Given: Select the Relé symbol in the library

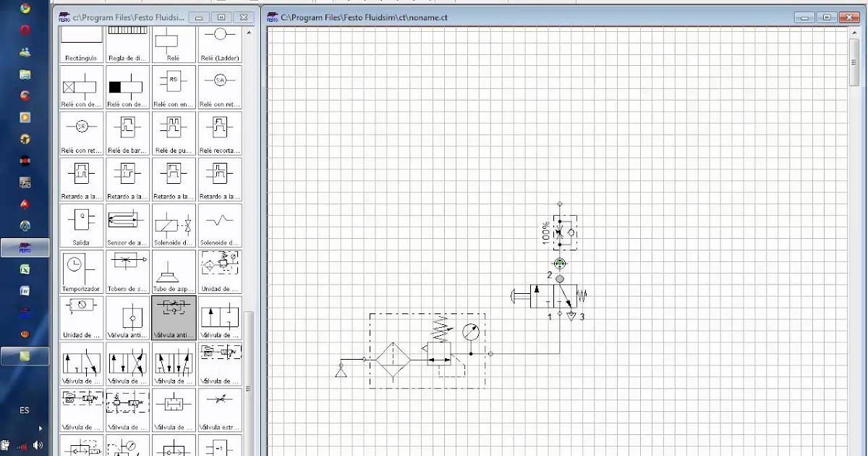Looking at the screenshot, I should pyautogui.click(x=174, y=40).
